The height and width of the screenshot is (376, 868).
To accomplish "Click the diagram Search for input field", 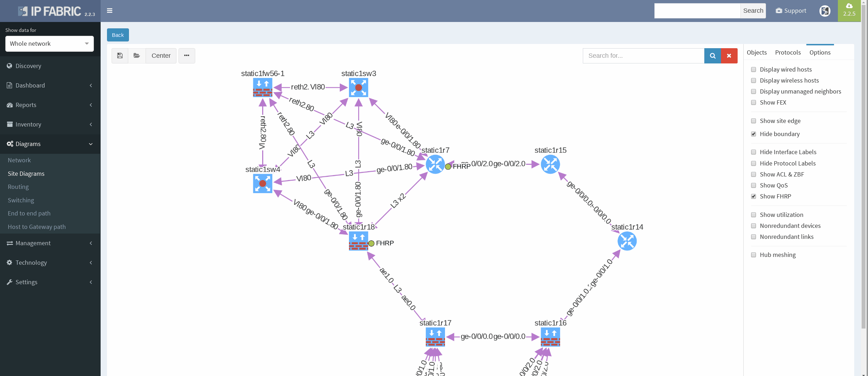I will click(x=643, y=56).
